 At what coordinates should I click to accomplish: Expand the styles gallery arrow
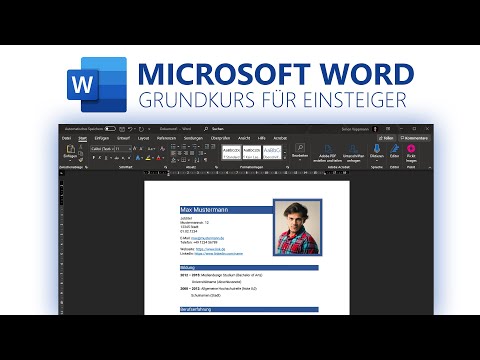click(285, 158)
